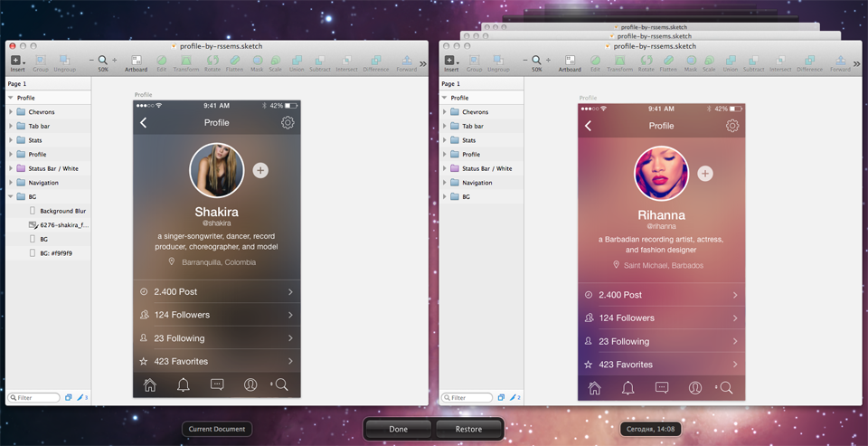Click Union in left window toolbar

click(x=297, y=63)
